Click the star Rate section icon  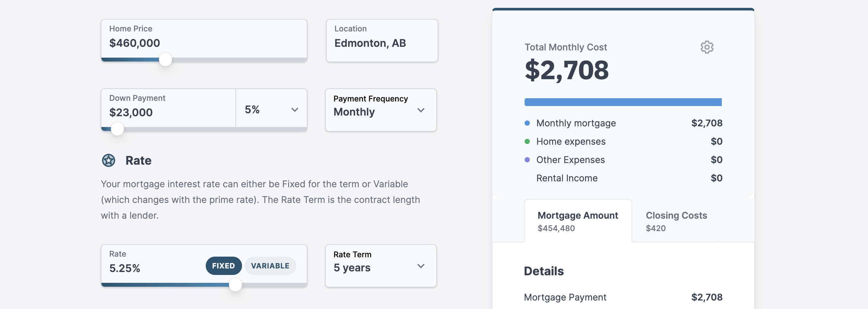109,160
